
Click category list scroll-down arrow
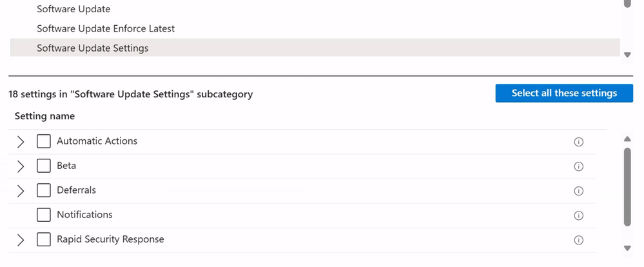pos(627,55)
